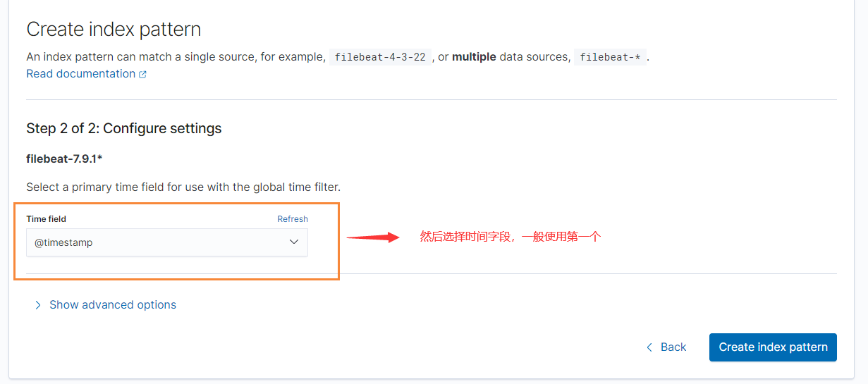
Task: Click the Select a primary time field instruction
Action: 183,187
